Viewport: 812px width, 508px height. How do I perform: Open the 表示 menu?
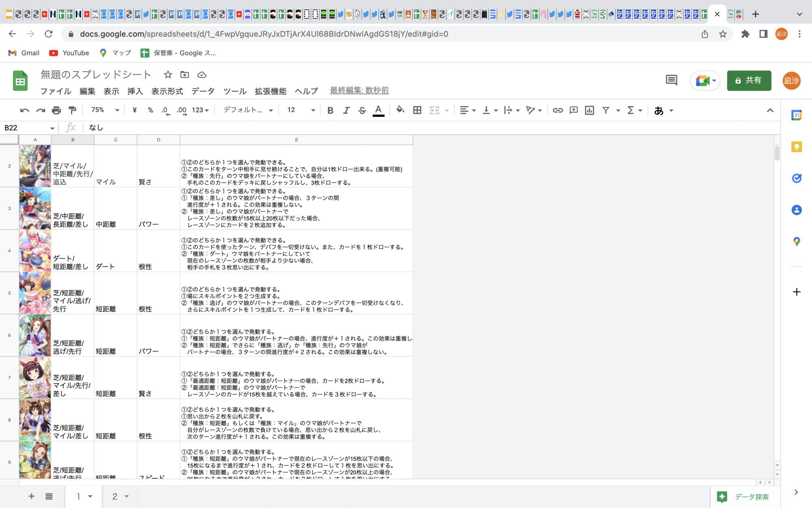pyautogui.click(x=111, y=91)
